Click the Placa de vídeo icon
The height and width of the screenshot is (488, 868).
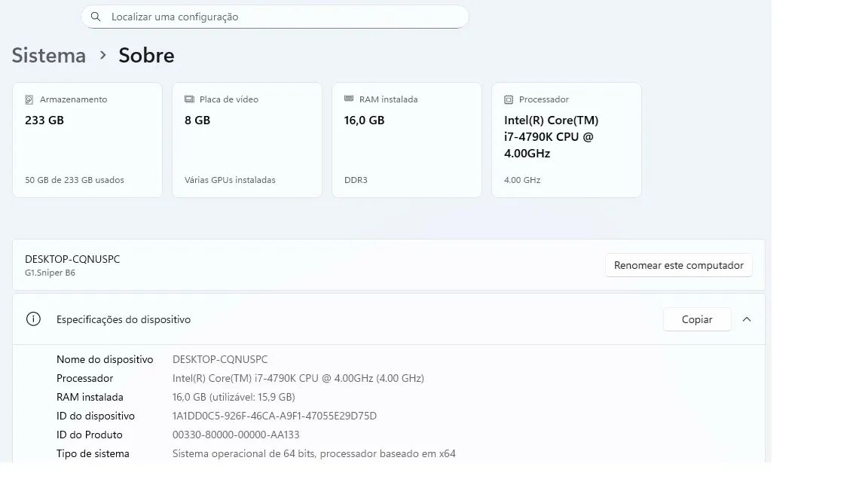tap(189, 99)
